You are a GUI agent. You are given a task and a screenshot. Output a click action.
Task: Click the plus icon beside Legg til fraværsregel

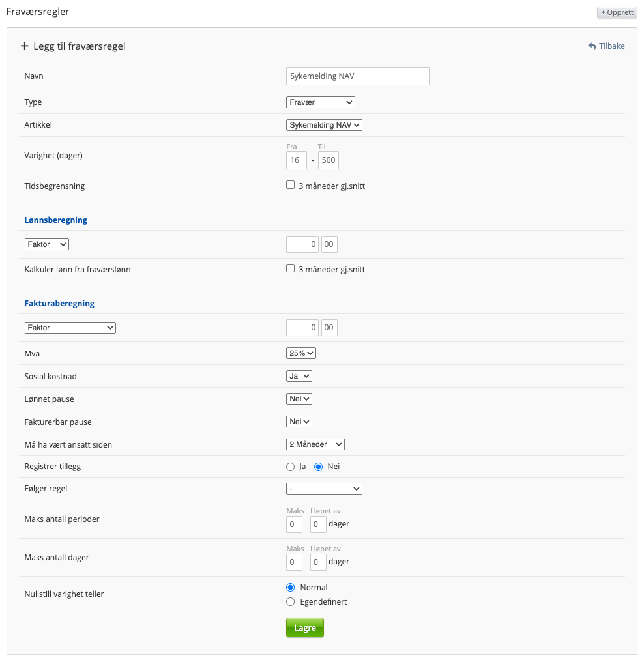(25, 46)
